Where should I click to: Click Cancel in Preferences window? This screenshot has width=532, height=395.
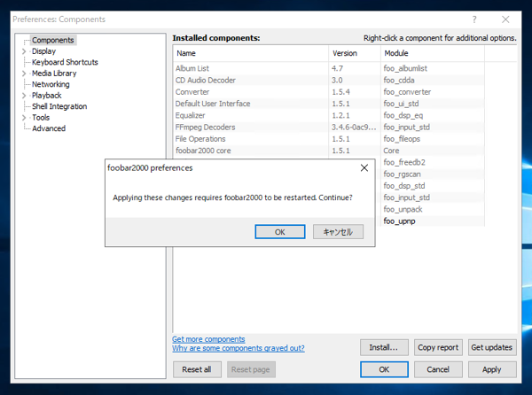[438, 369]
